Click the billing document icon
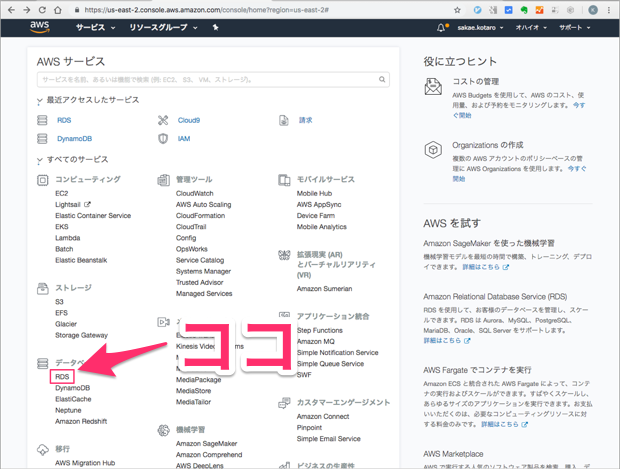This screenshot has width=620, height=469. [x=284, y=120]
